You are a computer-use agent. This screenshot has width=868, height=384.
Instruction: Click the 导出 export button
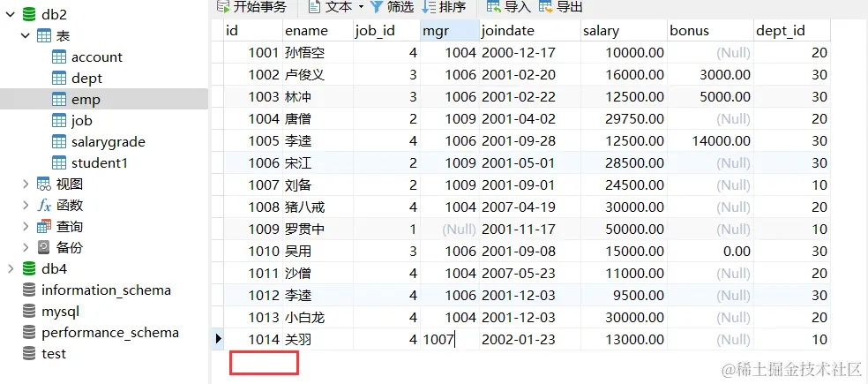tap(561, 7)
